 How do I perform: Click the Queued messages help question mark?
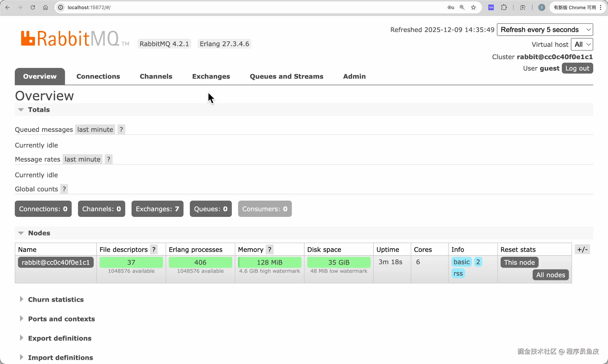tap(121, 130)
